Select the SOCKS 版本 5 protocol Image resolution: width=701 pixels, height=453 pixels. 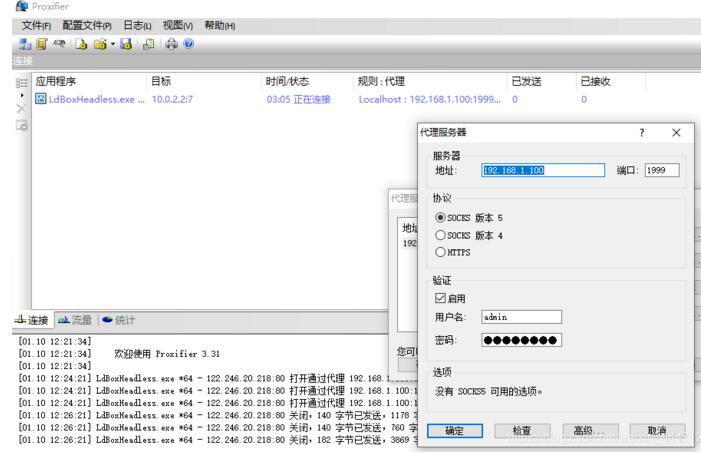tap(441, 217)
